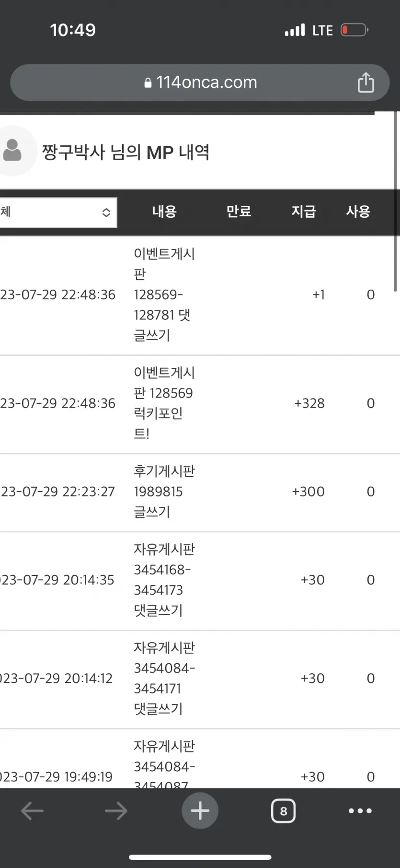Go forward with the right arrow icon

point(116,811)
